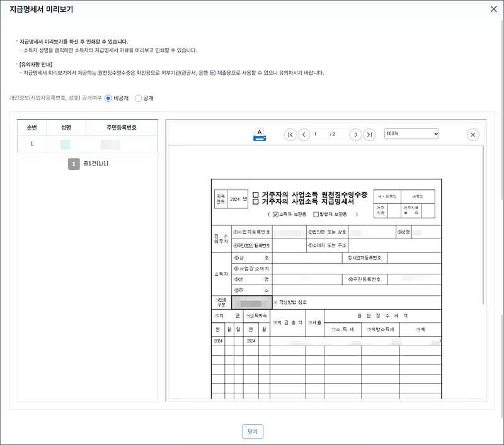This screenshot has width=504, height=445.
Task: Click the print icon above the document preview
Action: (x=260, y=135)
